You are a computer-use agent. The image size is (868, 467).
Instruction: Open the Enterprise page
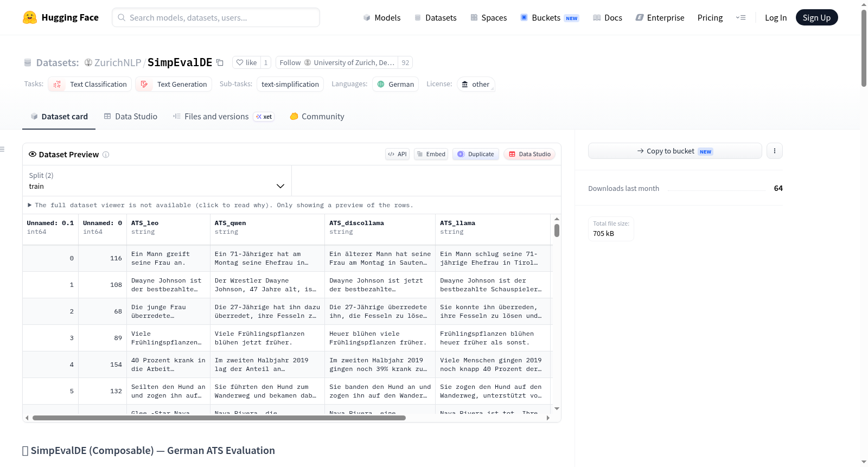pyautogui.click(x=660, y=17)
